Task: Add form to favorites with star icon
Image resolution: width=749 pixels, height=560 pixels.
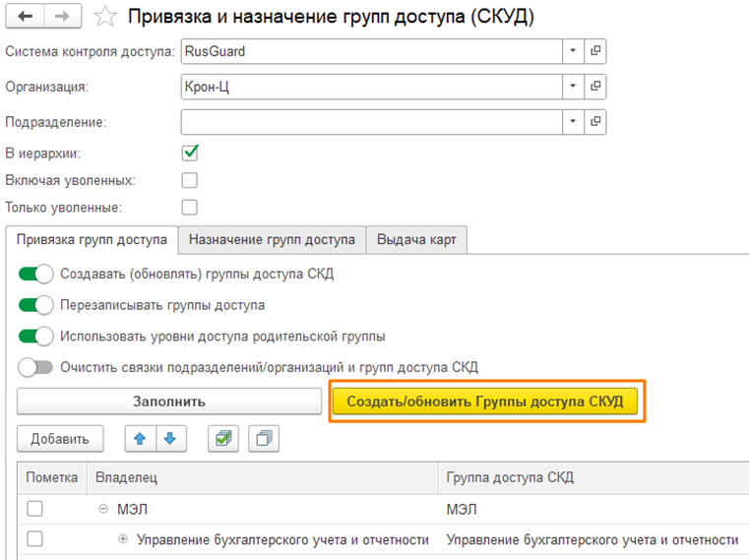Action: [x=103, y=17]
